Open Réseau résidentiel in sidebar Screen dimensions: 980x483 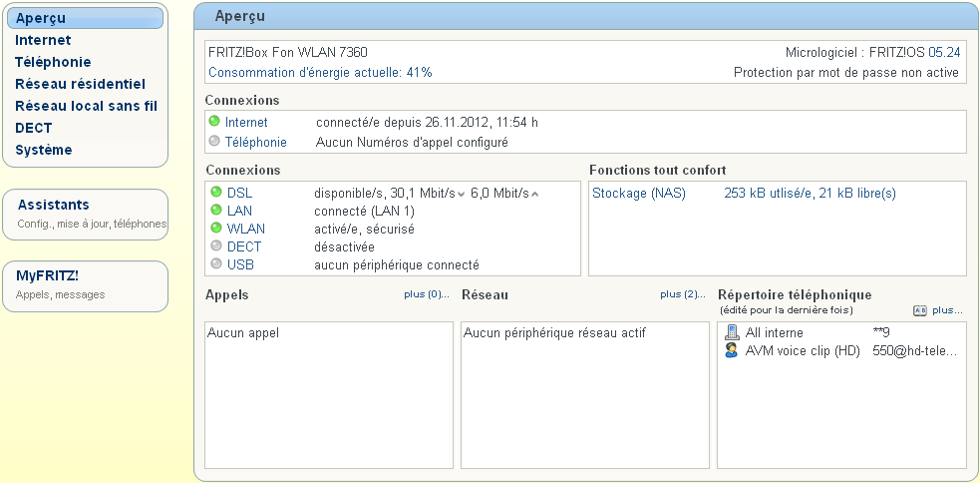(x=80, y=84)
